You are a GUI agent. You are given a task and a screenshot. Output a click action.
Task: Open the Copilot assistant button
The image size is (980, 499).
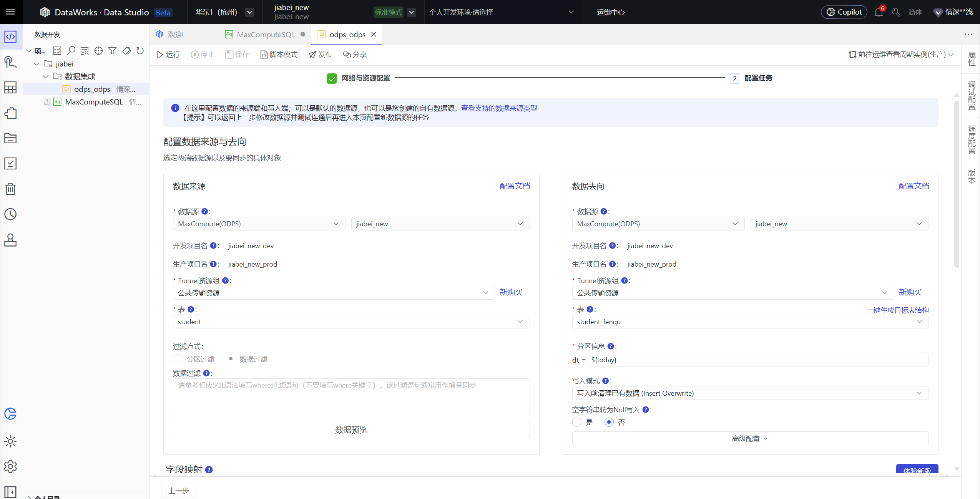click(x=844, y=12)
